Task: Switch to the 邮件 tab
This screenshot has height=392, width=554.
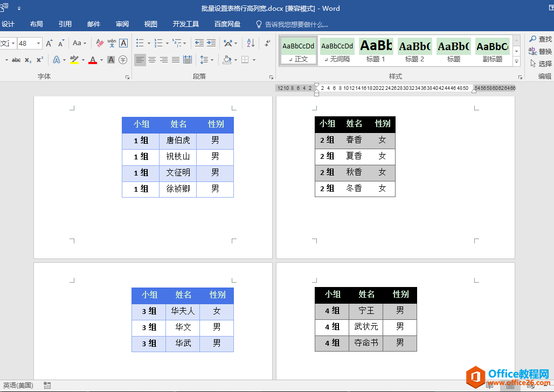Action: (x=94, y=24)
